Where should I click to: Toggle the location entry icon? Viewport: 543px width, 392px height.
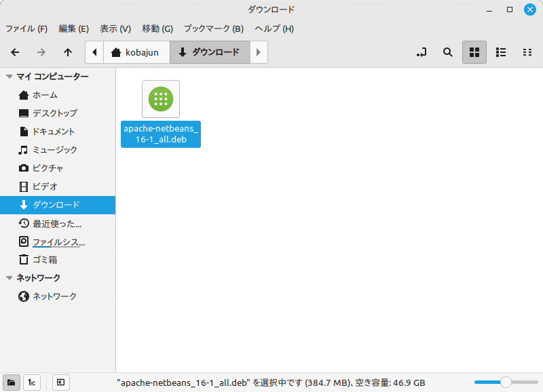[x=422, y=52]
